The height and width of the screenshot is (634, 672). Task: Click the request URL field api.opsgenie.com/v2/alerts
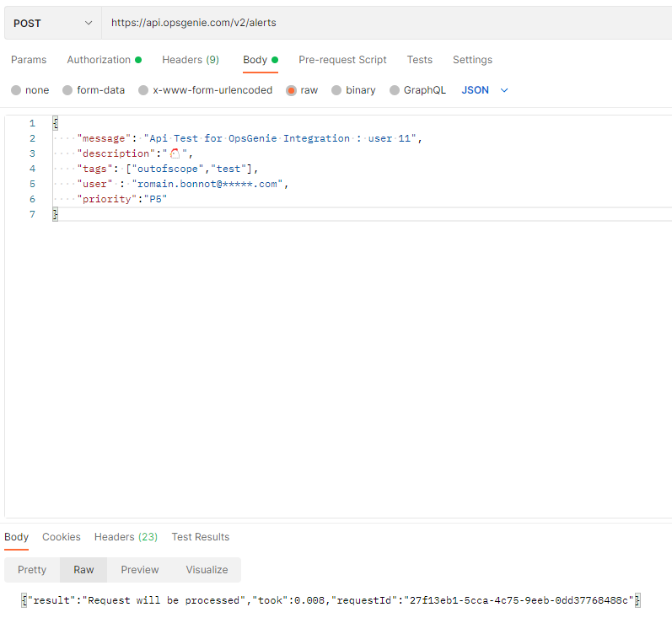[386, 23]
